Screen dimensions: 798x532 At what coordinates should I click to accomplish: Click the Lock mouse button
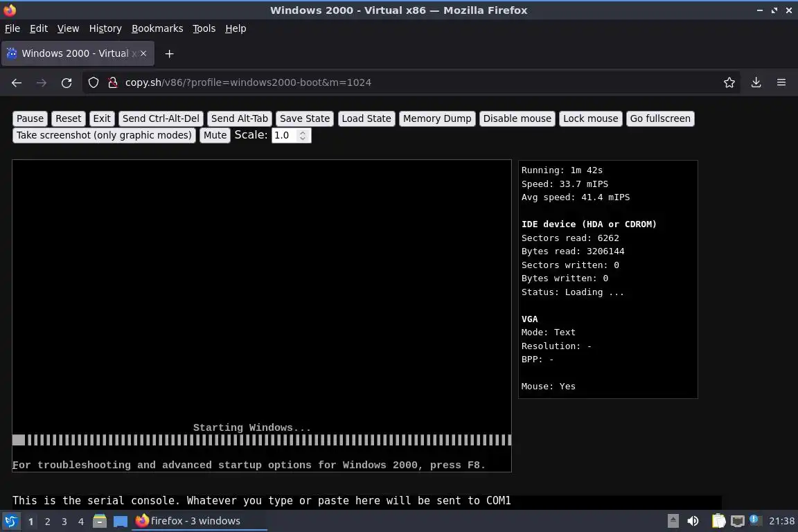click(x=591, y=118)
